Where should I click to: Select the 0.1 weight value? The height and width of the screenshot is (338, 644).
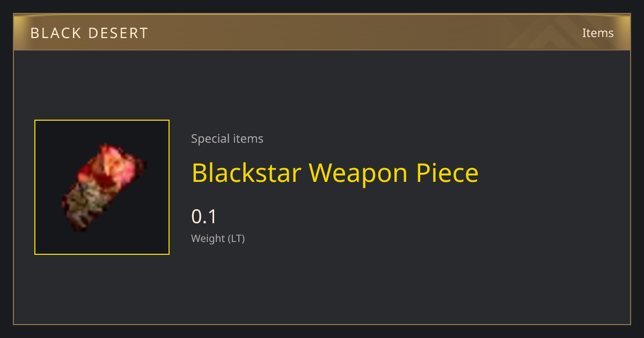pyautogui.click(x=204, y=217)
